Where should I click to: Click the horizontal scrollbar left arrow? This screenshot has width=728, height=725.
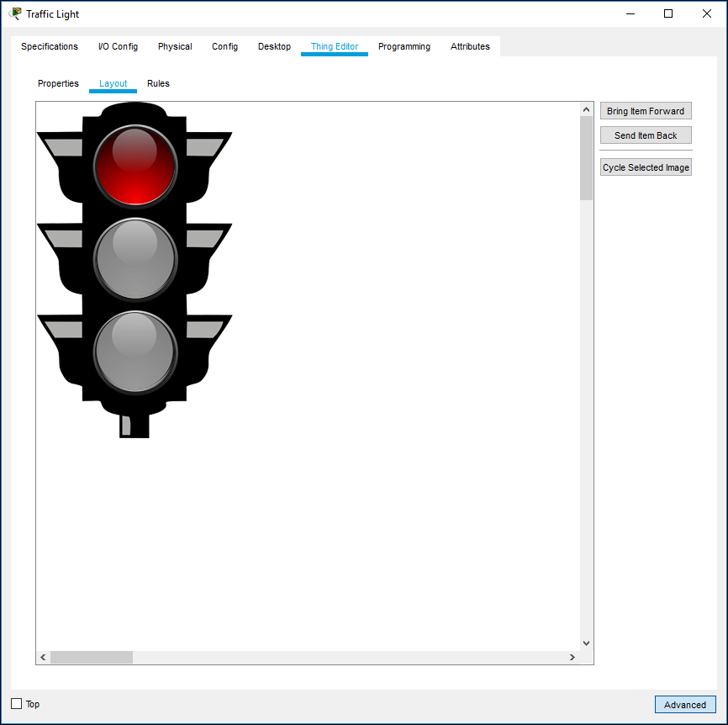pos(43,657)
